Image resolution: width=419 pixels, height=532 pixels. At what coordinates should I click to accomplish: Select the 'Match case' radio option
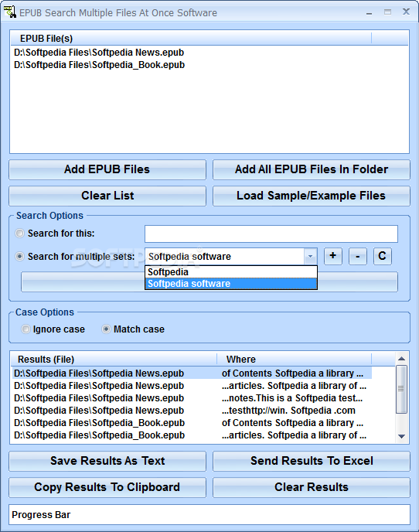click(106, 329)
